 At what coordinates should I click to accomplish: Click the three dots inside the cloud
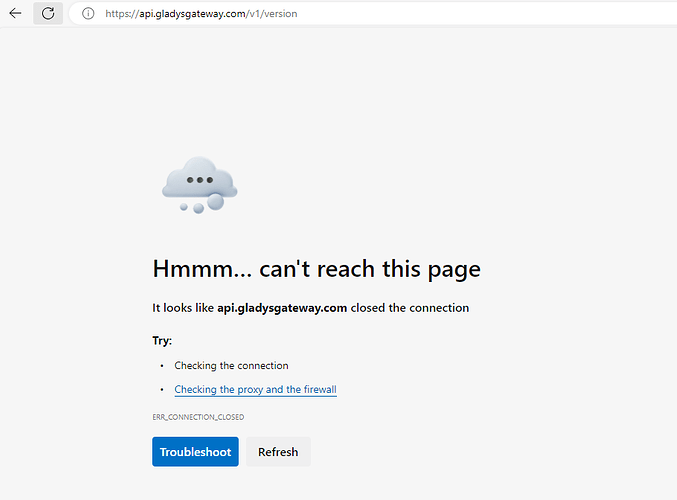[x=200, y=180]
